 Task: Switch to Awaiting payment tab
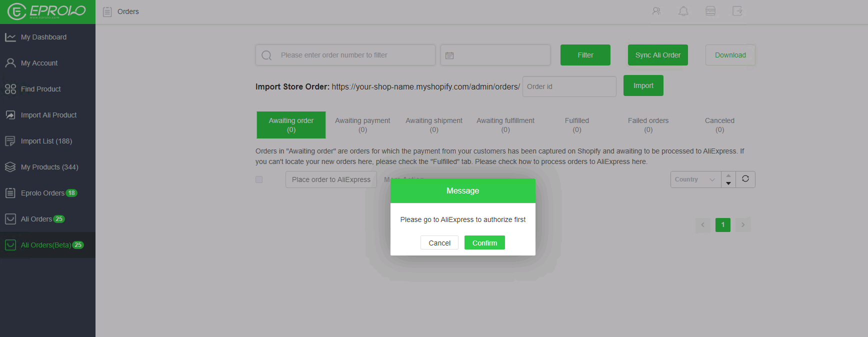tap(362, 125)
